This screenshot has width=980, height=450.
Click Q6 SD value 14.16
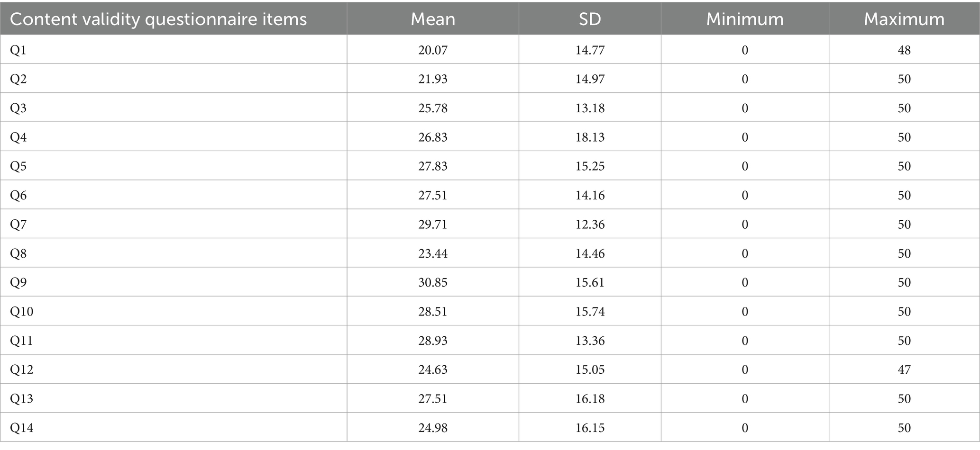(x=590, y=195)
